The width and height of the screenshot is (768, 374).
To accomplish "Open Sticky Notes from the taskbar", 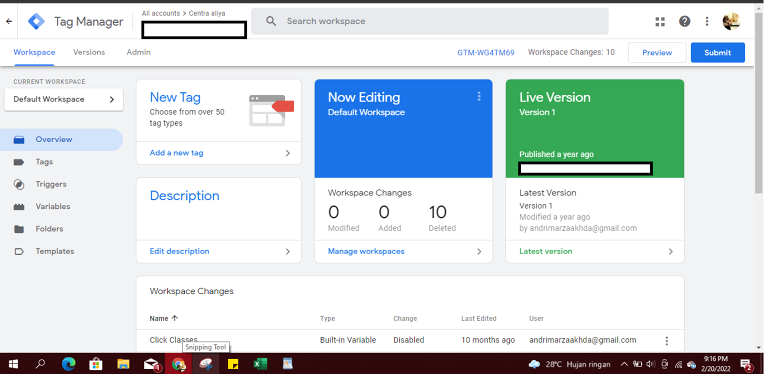I will pos(233,364).
